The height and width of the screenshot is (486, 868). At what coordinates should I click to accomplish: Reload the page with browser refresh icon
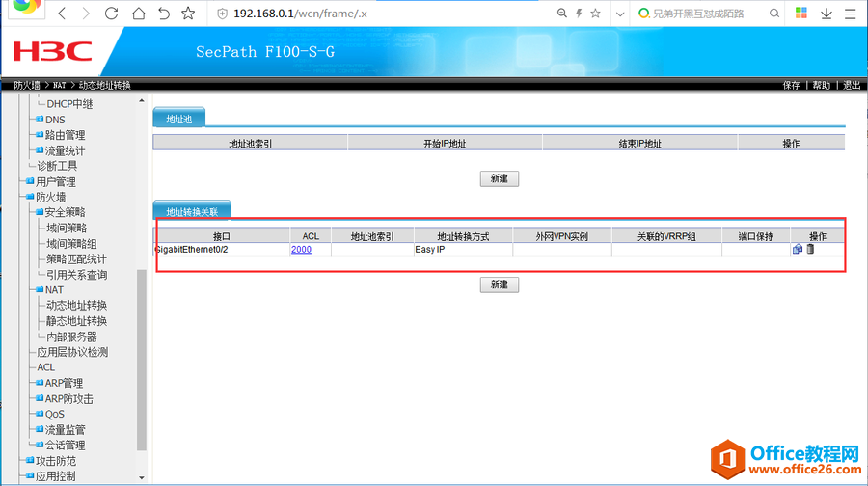tap(111, 13)
